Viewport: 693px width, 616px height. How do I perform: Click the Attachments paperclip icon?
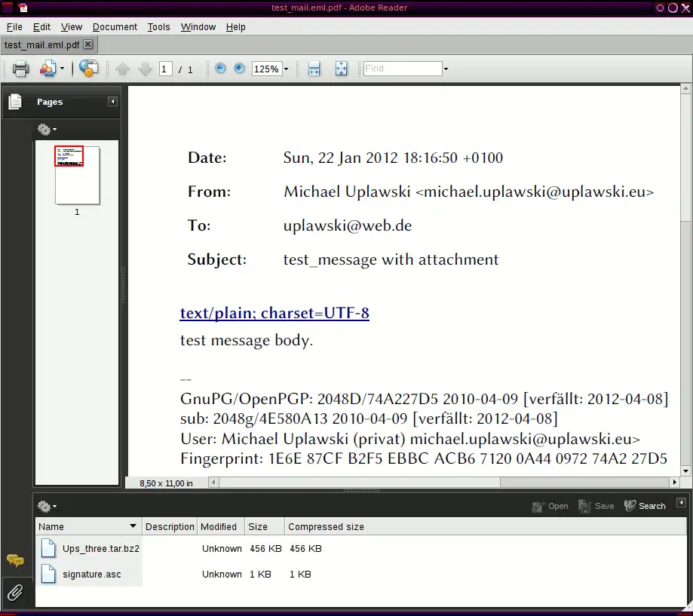click(x=15, y=593)
